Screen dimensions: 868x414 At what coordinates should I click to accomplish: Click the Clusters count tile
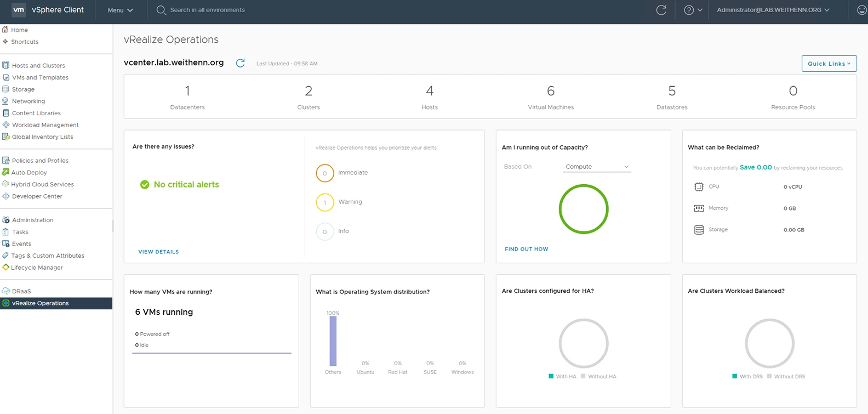(x=309, y=97)
